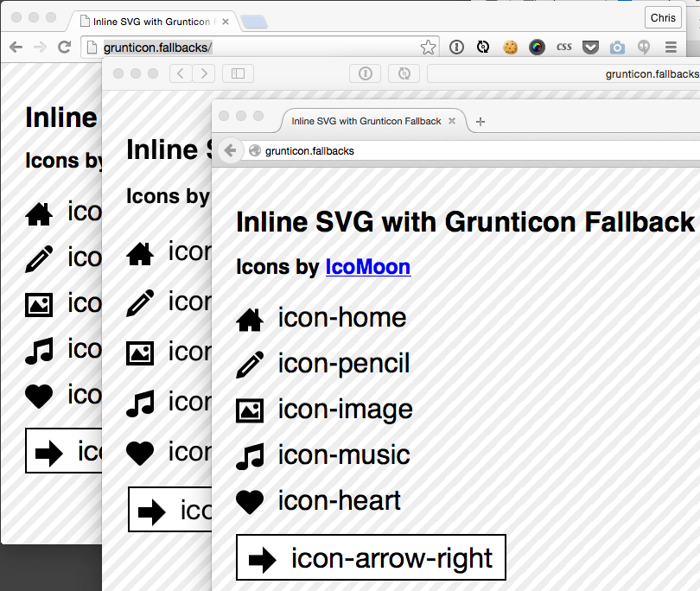Click Chrome's back arrow button
700x591 pixels.
tap(16, 47)
